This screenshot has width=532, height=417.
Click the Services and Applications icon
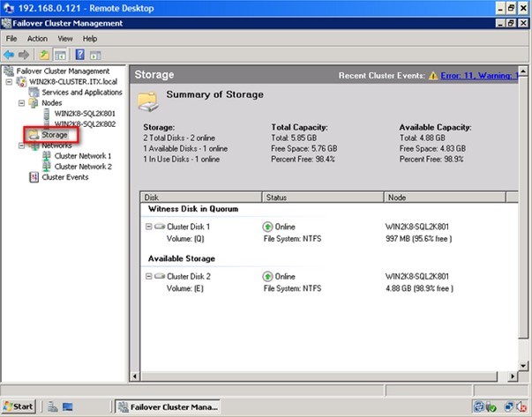pyautogui.click(x=34, y=93)
